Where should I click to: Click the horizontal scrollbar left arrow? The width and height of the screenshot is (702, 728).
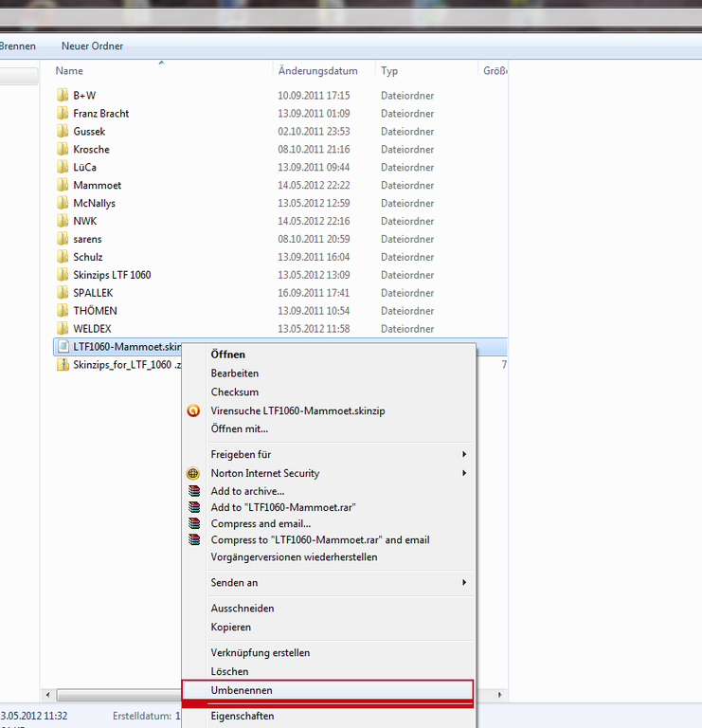pos(47,695)
